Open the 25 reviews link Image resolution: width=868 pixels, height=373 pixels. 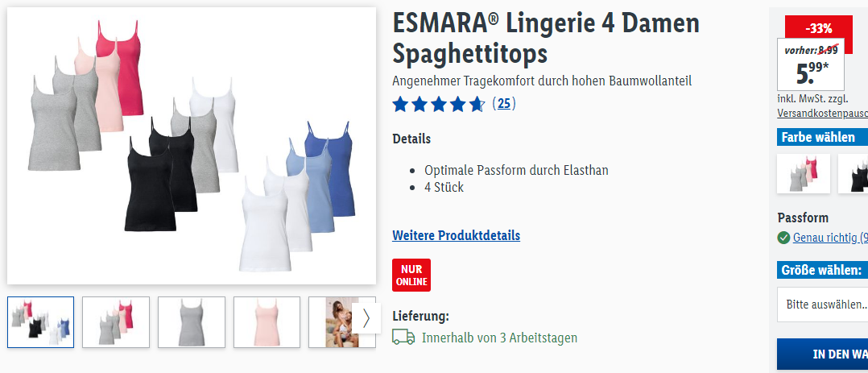[x=504, y=104]
